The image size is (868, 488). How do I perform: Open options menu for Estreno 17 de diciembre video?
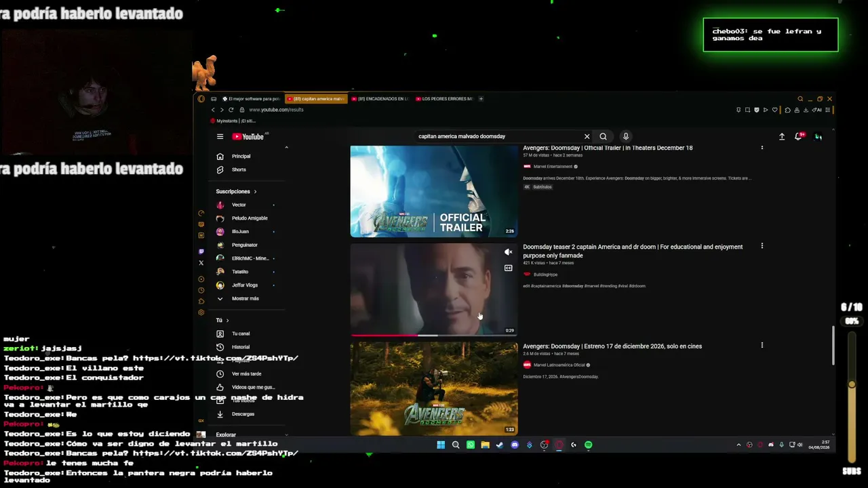coord(762,346)
